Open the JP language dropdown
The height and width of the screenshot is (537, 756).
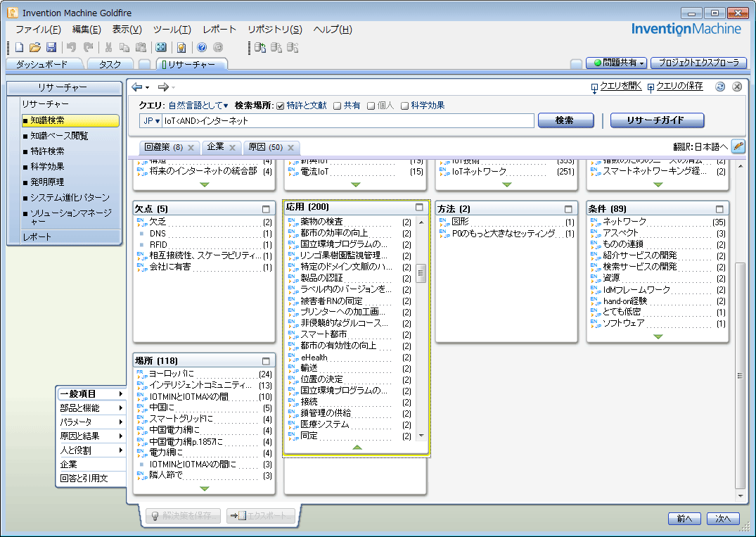(x=151, y=120)
